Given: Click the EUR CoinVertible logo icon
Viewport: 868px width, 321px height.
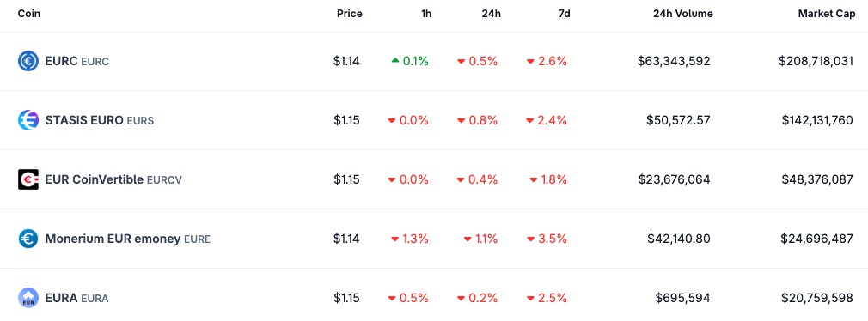Looking at the screenshot, I should (28, 179).
